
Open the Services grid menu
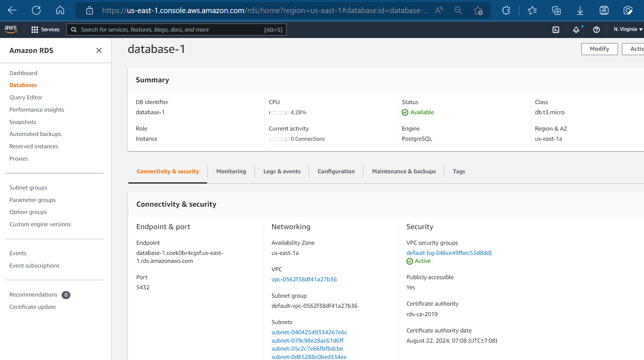[45, 30]
